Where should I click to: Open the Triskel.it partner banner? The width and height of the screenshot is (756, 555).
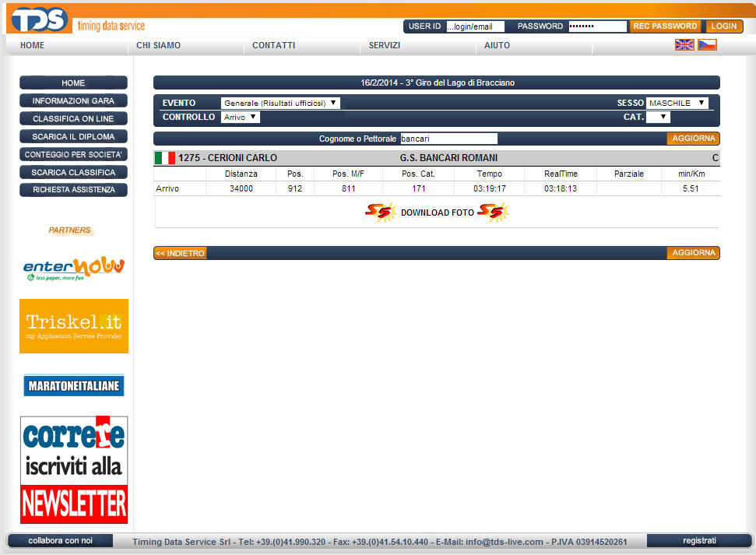(x=74, y=326)
